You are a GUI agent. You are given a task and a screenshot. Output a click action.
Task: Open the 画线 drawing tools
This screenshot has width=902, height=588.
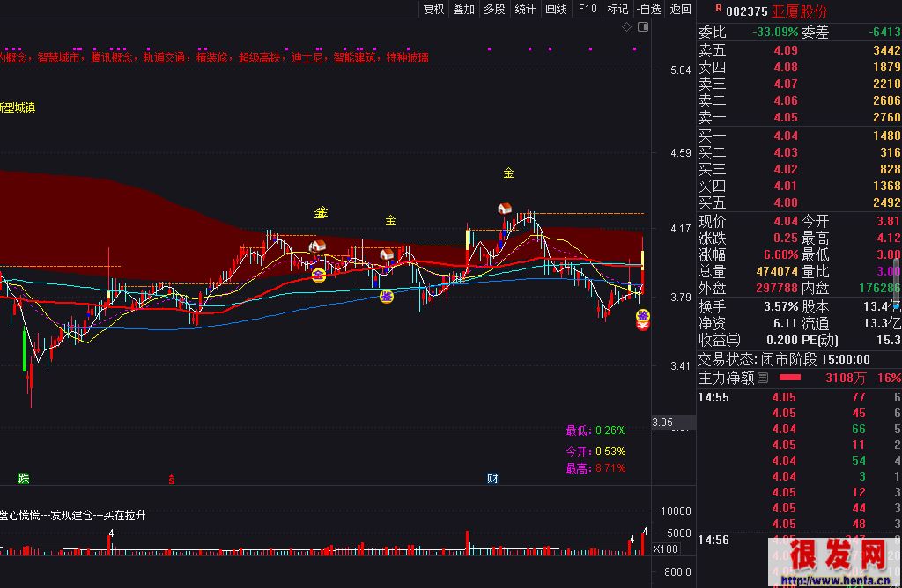click(556, 9)
